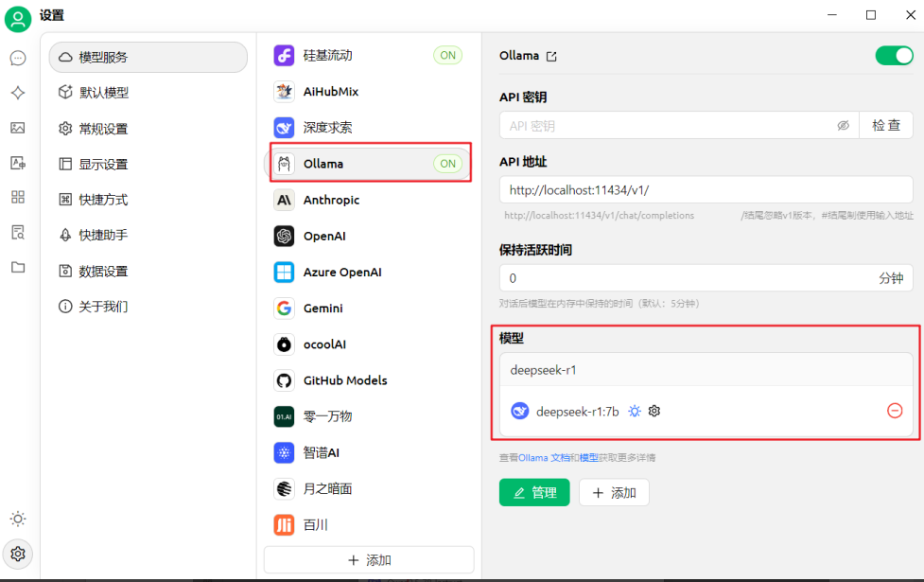The image size is (924, 582).
Task: Select the Azure OpenAI provider
Action: [369, 272]
